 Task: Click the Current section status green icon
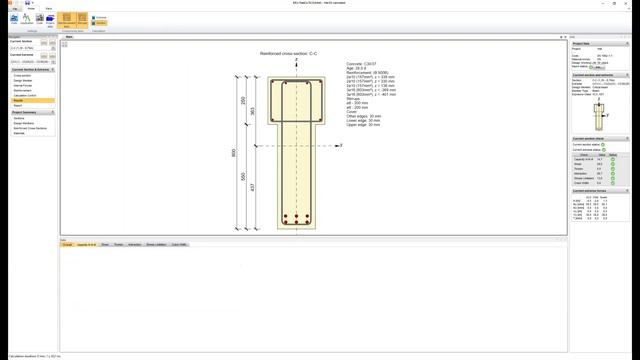pos(603,144)
